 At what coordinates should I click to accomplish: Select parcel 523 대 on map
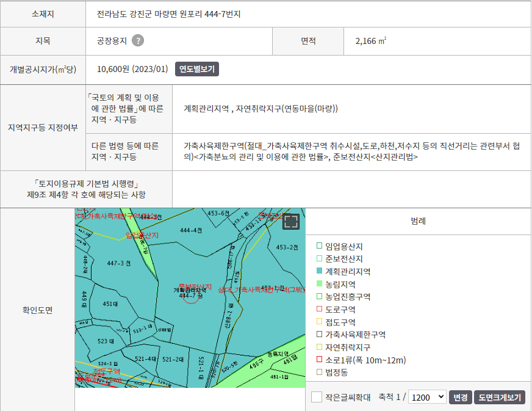[106, 341]
